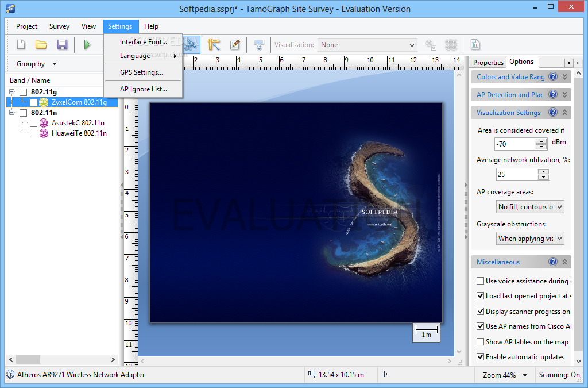
Task: Click the crosshair move icon in status bar
Action: tap(384, 374)
